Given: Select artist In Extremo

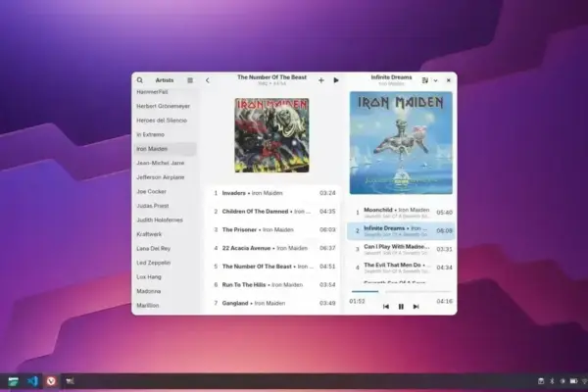Looking at the screenshot, I should pyautogui.click(x=165, y=134).
